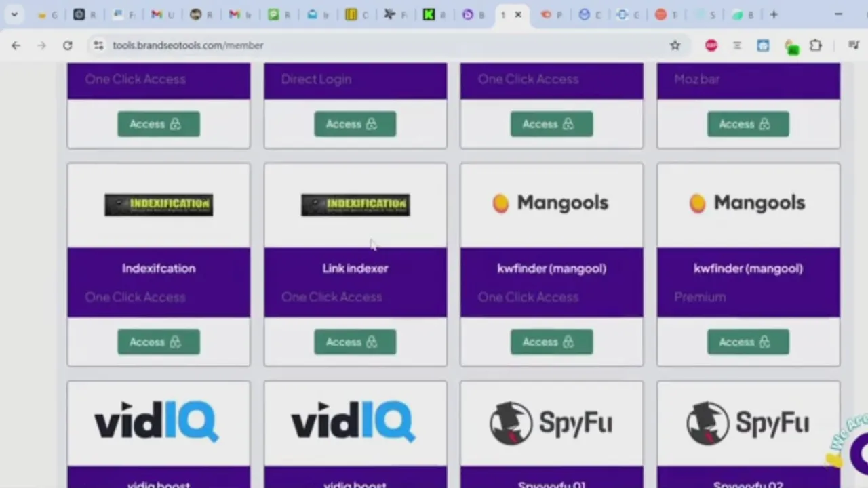Go forward in browser history

pos(41,45)
